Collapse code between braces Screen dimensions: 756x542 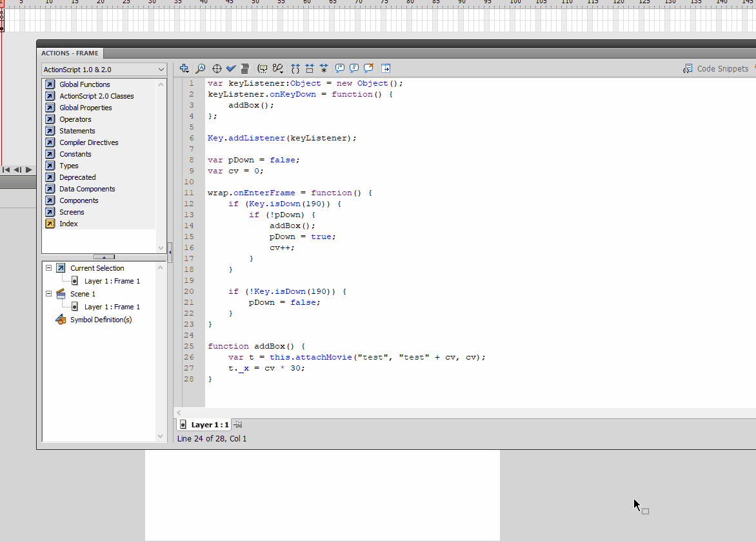[x=295, y=68]
